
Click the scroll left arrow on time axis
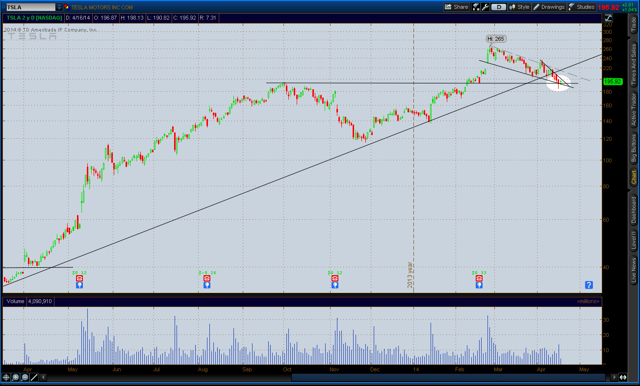coord(43,377)
